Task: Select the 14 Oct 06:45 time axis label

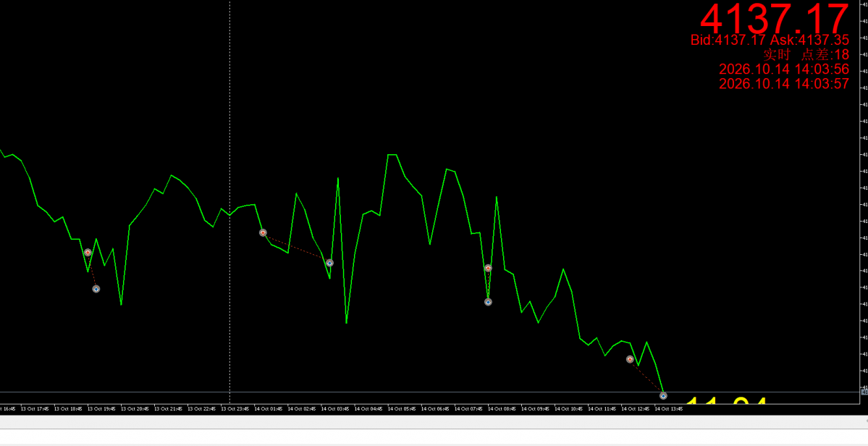Action: [x=435, y=409]
